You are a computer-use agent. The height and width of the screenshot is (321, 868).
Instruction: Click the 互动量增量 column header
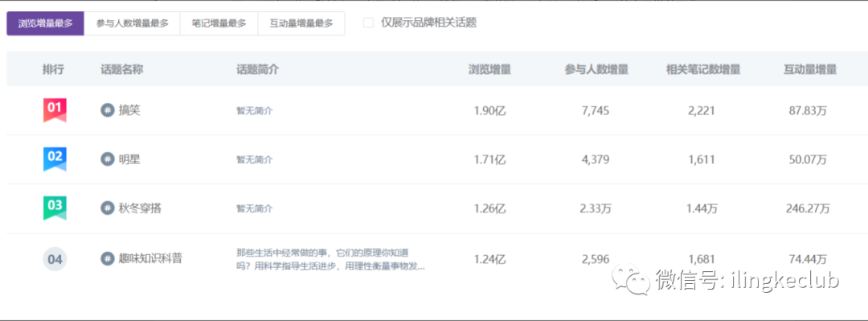tap(810, 69)
